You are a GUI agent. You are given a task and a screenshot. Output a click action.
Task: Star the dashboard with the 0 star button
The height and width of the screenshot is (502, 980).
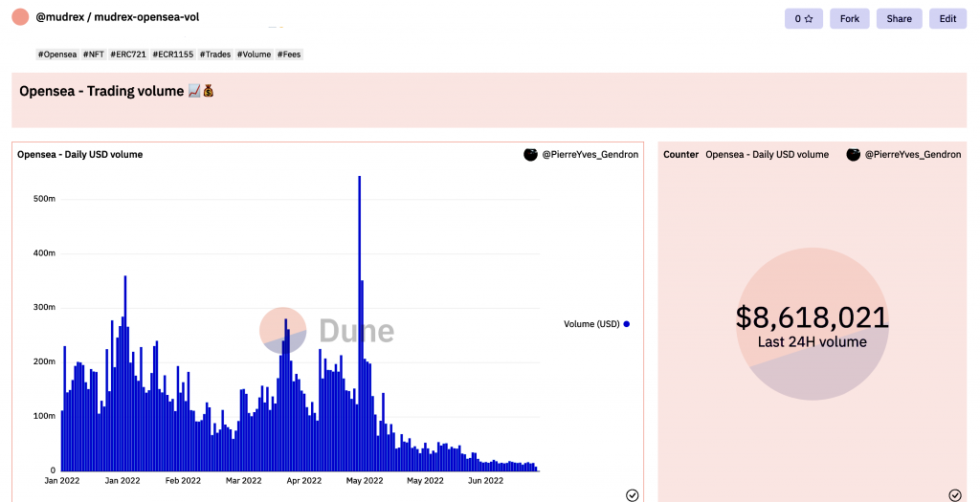(x=803, y=19)
